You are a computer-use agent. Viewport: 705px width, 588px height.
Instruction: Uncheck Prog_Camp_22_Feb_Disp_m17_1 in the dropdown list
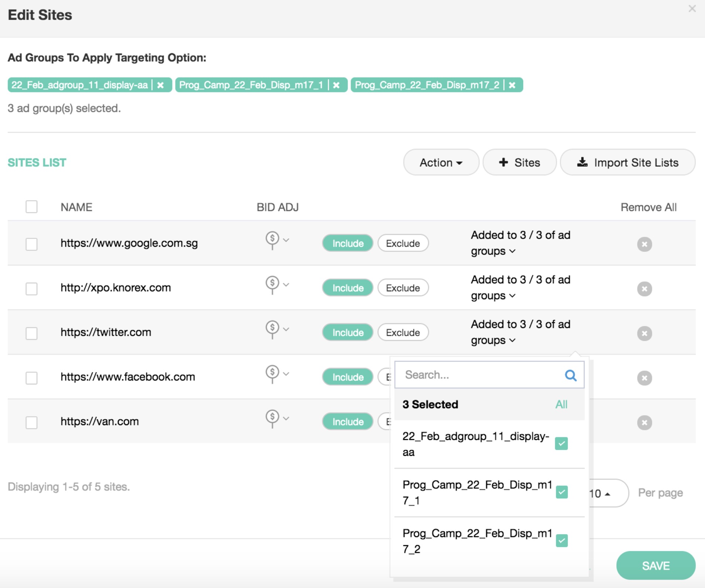pyautogui.click(x=562, y=492)
